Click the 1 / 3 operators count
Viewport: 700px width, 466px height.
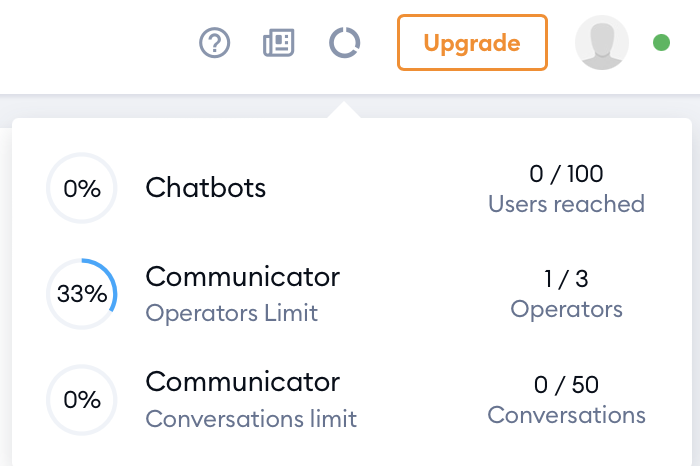566,279
